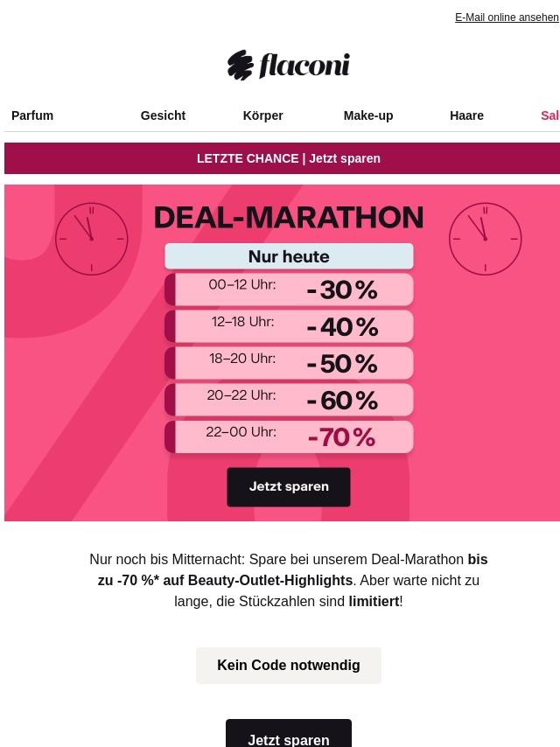Click the DEAL-MARATHON headline

point(289,217)
